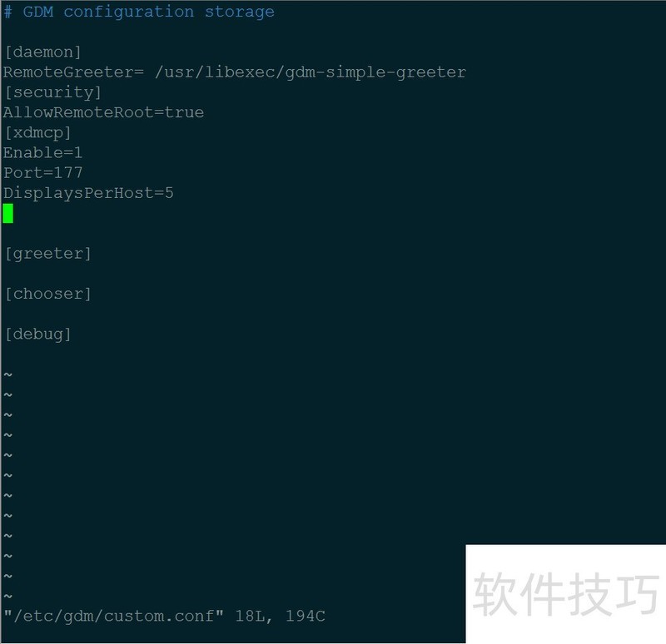Click the 软件技巧 watermark
Image resolution: width=666 pixels, height=644 pixels.
[x=566, y=594]
